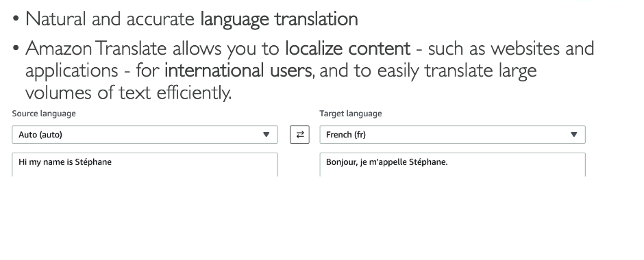This screenshot has height=260, width=644.
Task: Open the Source language dropdown
Action: point(145,135)
